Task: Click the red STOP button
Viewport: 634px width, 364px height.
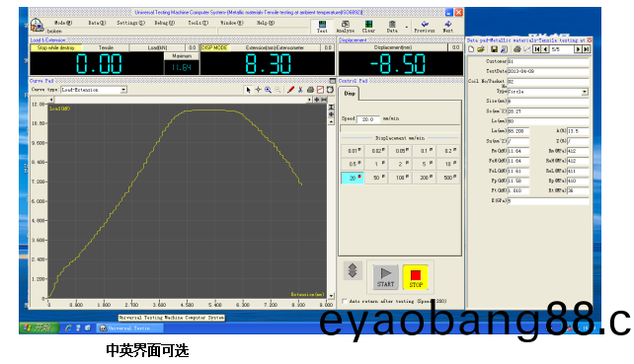Action: tap(416, 277)
